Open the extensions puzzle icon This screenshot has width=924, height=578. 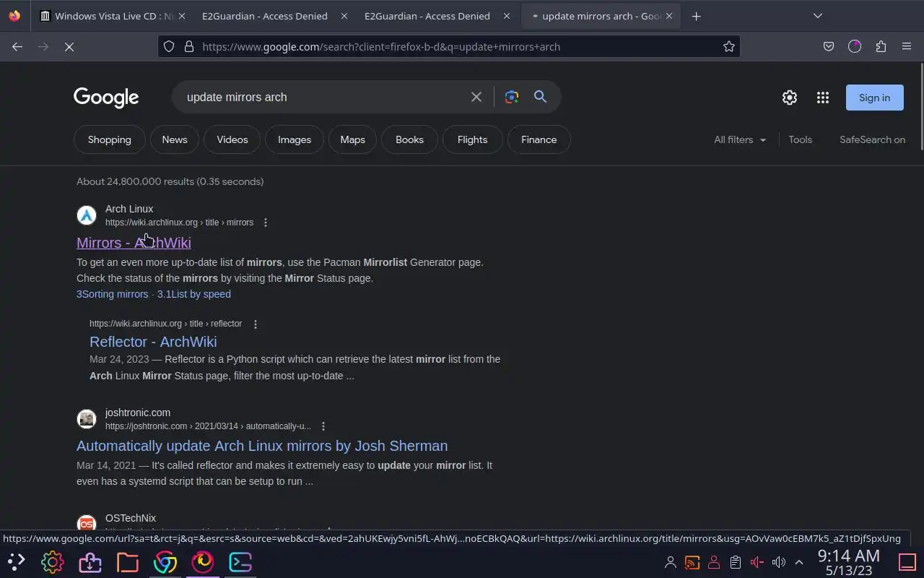pos(881,46)
